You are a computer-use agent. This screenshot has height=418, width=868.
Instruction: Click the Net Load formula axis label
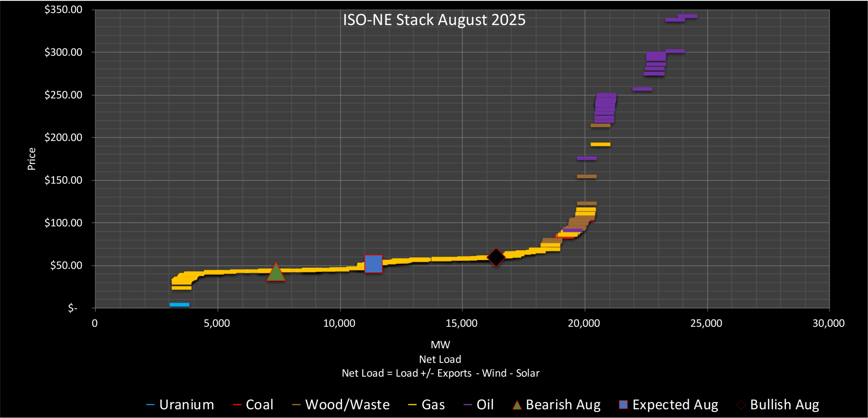point(440,373)
